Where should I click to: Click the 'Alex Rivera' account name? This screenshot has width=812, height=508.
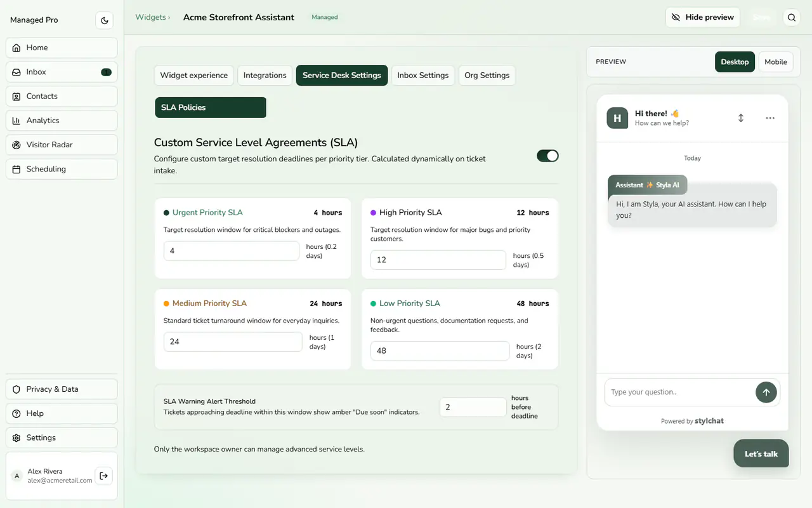pyautogui.click(x=45, y=471)
